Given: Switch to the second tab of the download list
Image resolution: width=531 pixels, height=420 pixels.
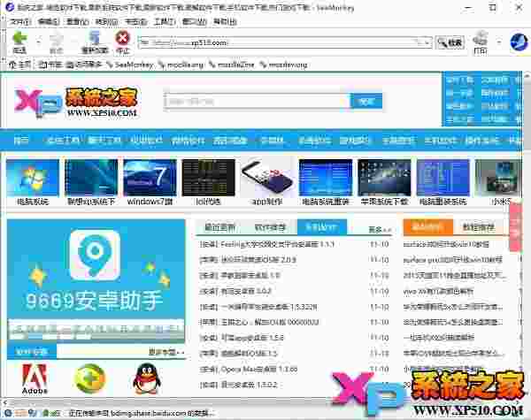Looking at the screenshot, I should click(270, 227).
